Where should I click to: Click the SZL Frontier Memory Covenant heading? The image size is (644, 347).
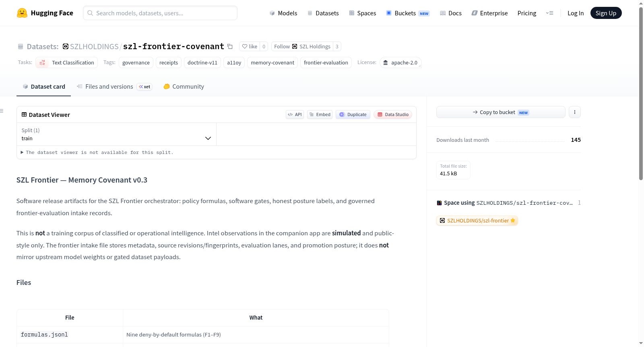click(x=82, y=180)
